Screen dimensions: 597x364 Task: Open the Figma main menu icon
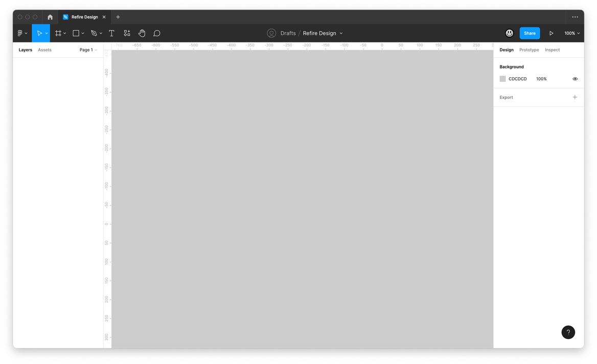coord(21,33)
